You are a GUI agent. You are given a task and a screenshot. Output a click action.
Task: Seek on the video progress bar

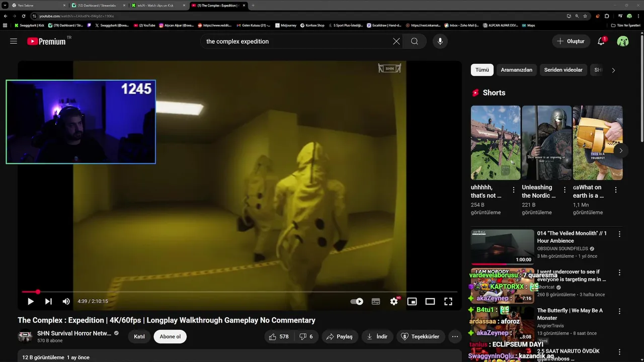click(239, 292)
